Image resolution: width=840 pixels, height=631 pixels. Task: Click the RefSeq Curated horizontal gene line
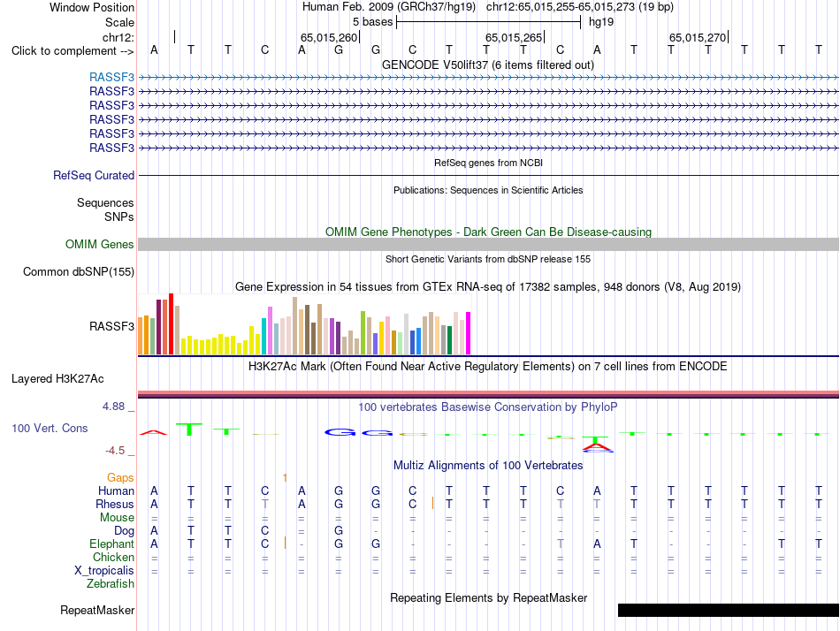pos(488,175)
